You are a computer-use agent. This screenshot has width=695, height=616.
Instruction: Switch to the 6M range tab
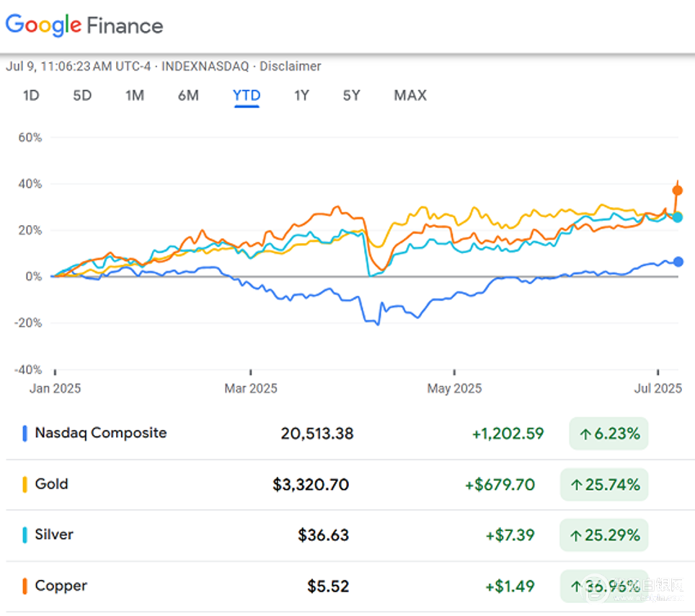pos(188,95)
